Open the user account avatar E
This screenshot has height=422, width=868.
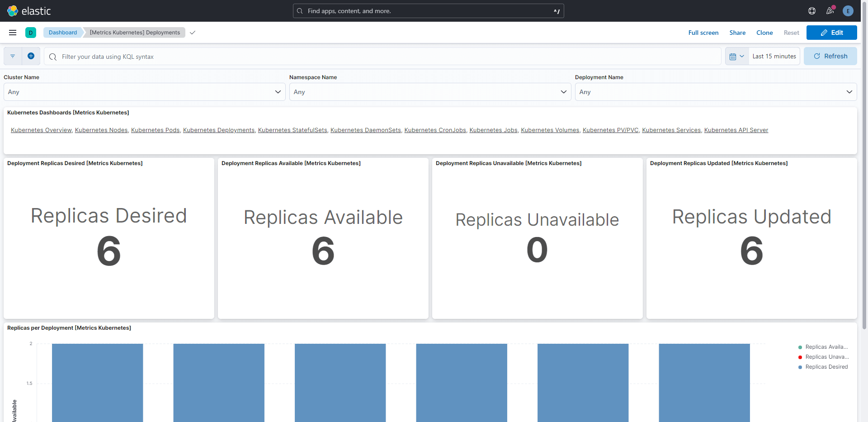pyautogui.click(x=848, y=11)
